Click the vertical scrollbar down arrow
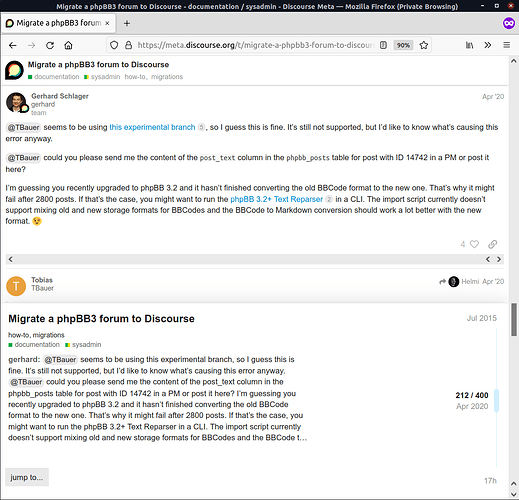519x500 pixels. click(x=514, y=494)
